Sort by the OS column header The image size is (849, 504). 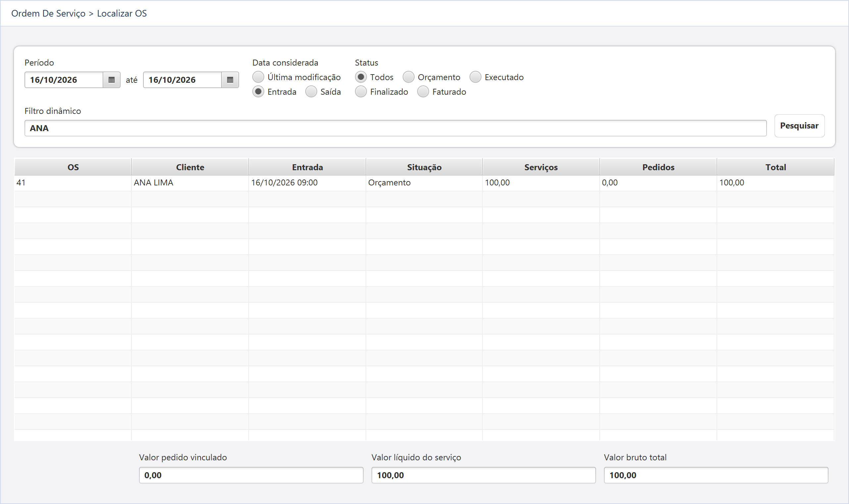point(73,167)
